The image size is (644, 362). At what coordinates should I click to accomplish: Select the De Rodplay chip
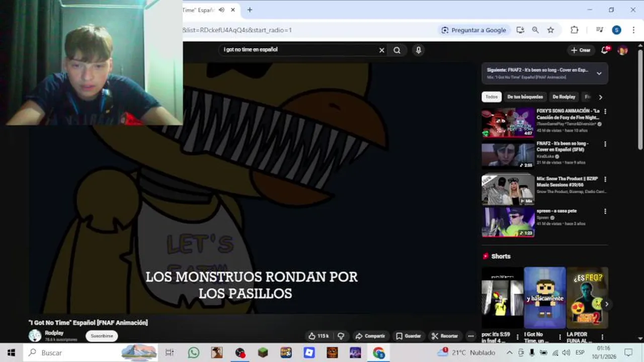click(563, 97)
